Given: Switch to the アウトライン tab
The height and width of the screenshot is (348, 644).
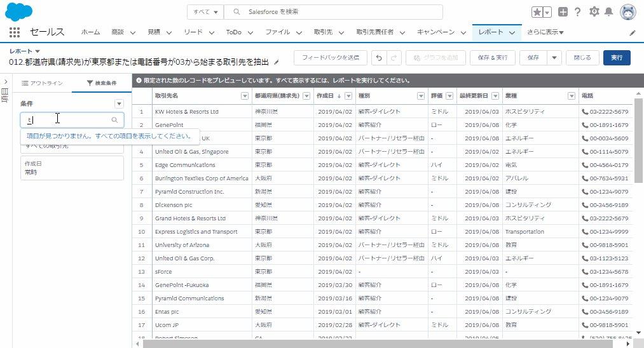Looking at the screenshot, I should pyautogui.click(x=43, y=83).
